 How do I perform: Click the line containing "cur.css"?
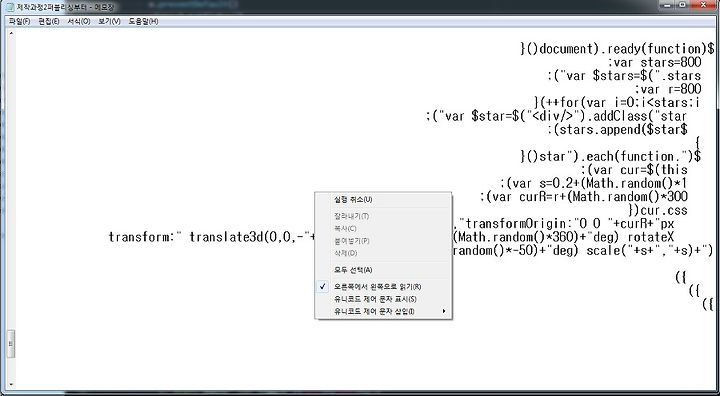click(658, 210)
